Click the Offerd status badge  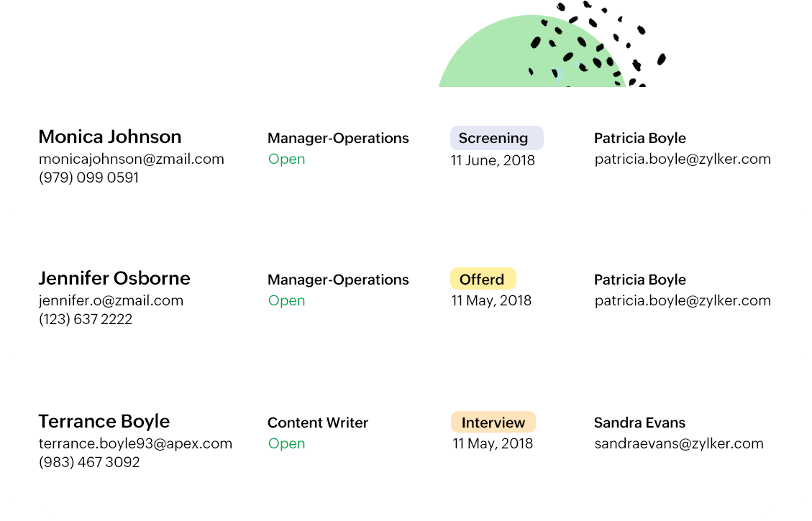click(x=483, y=279)
